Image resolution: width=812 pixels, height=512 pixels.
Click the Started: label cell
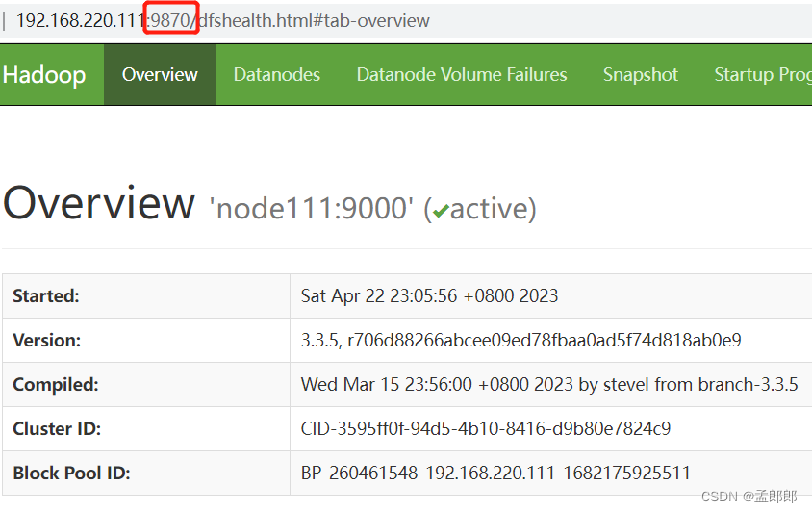click(x=146, y=295)
